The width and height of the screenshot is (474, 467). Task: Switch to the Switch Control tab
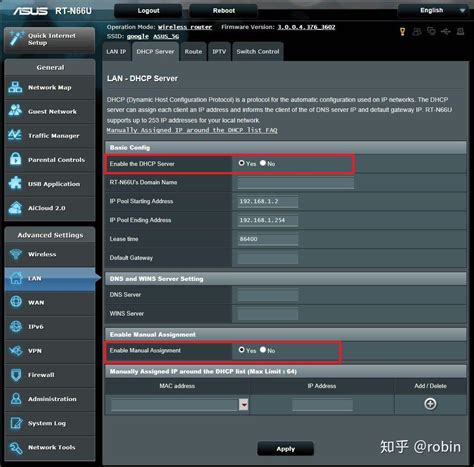click(258, 52)
